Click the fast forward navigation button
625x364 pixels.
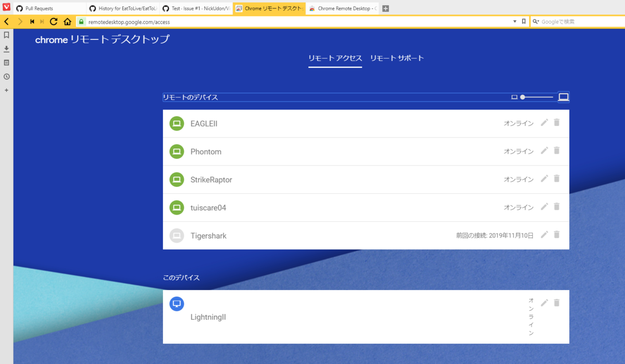tap(42, 22)
